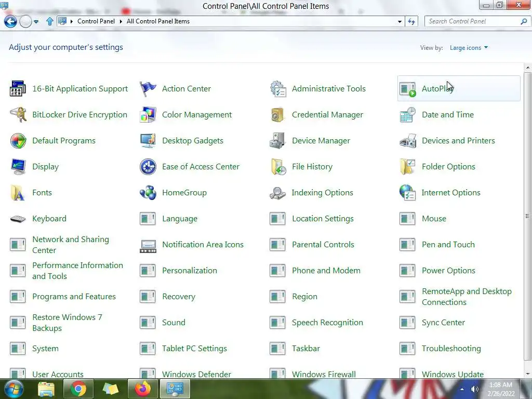532x399 pixels.
Task: Open the Display monitor icon
Action: [x=18, y=167]
